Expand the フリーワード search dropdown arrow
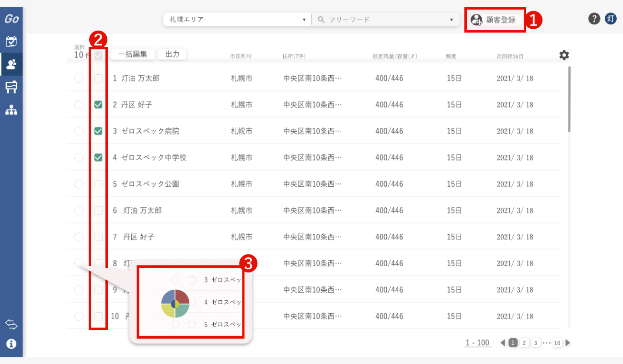623x364 pixels. point(451,20)
